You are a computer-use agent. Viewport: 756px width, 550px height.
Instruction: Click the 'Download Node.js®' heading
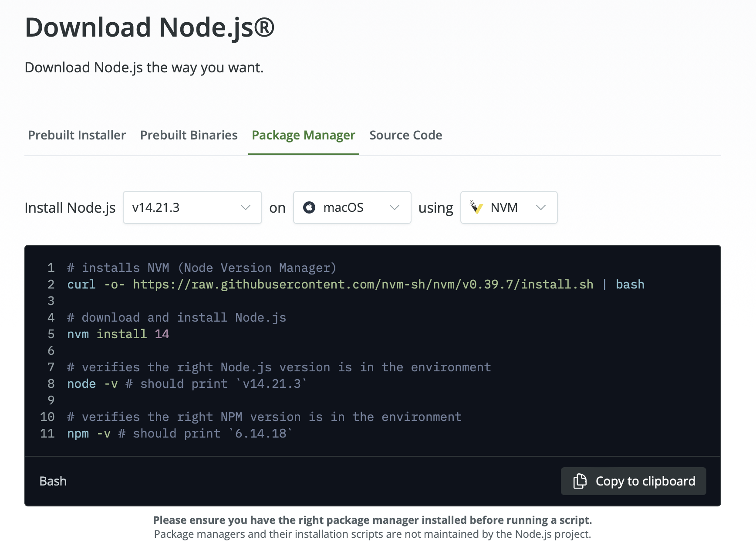click(x=150, y=27)
